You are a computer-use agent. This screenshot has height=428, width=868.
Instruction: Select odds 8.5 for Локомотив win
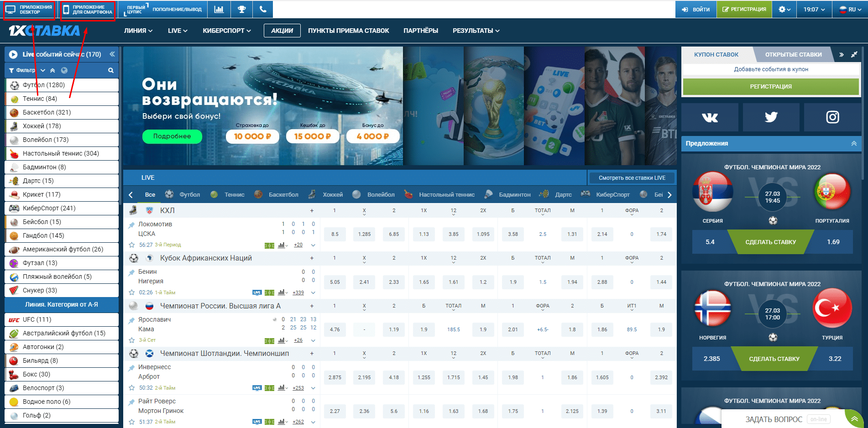(x=335, y=234)
